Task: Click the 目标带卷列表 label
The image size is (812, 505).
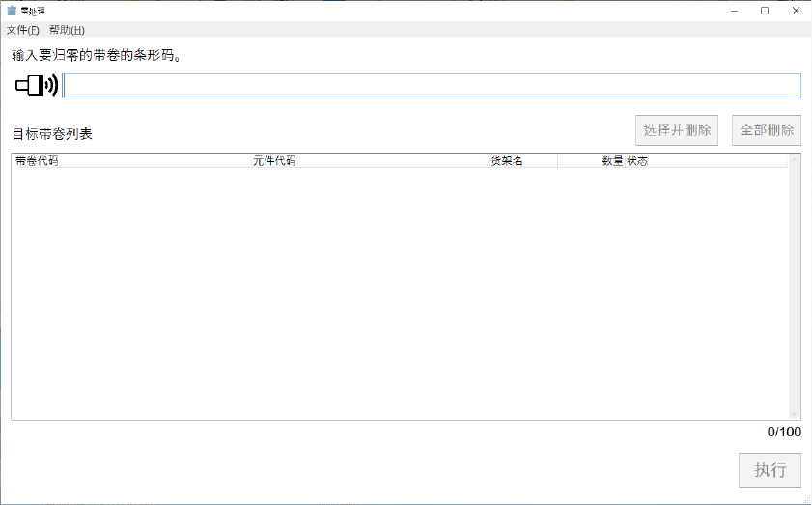Action: 52,134
